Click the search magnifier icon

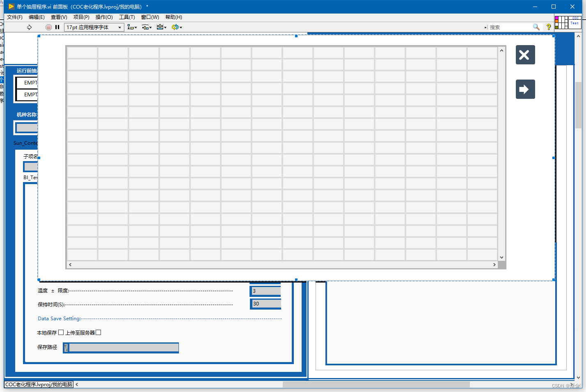(536, 27)
